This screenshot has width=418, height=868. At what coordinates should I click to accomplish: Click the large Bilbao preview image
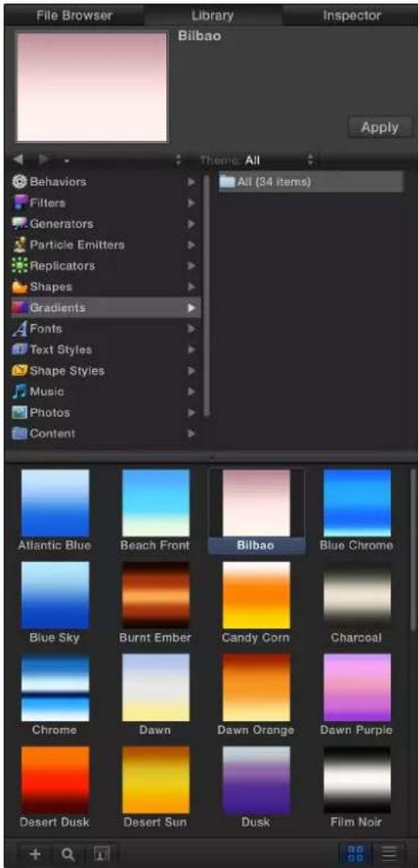[92, 87]
